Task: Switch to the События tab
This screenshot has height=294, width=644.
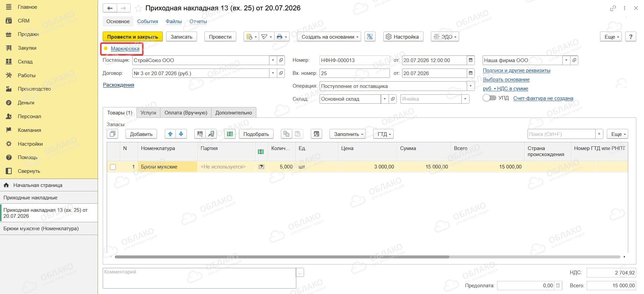Action: pos(148,21)
